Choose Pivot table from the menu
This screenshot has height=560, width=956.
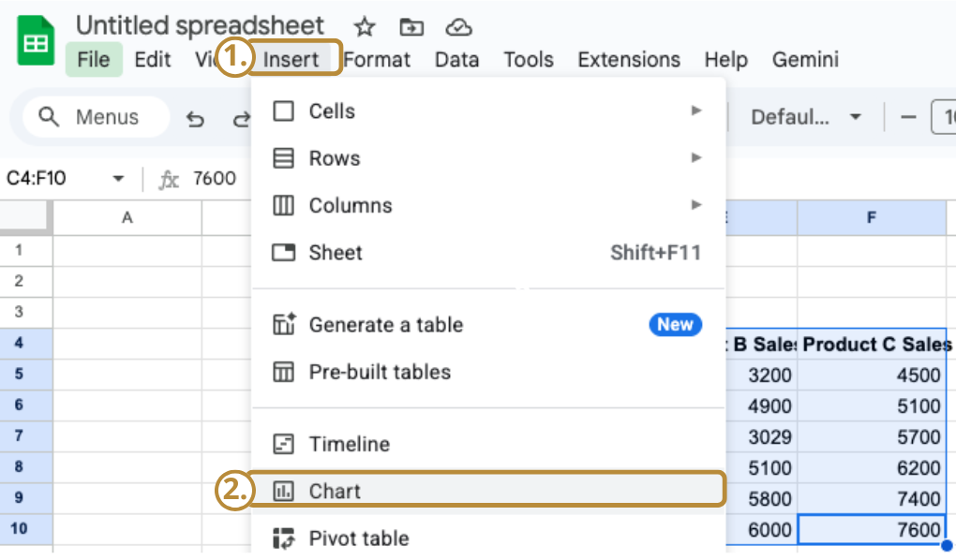click(x=358, y=538)
